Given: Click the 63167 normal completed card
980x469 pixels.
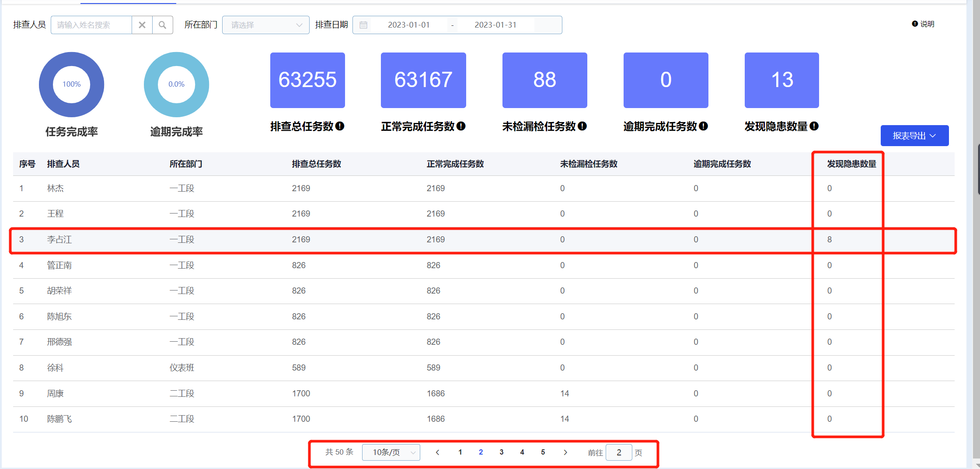Looking at the screenshot, I should point(423,80).
